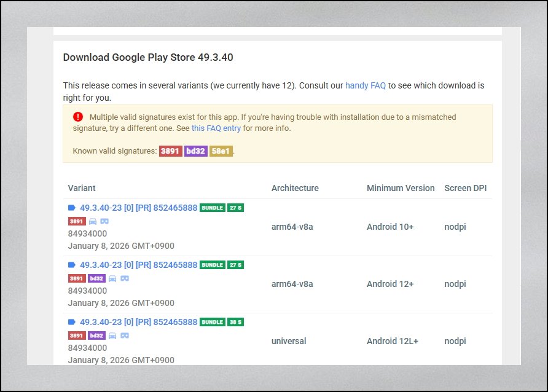Click the Android 12L+ minimum version cell
548x392 pixels.
[x=393, y=342]
